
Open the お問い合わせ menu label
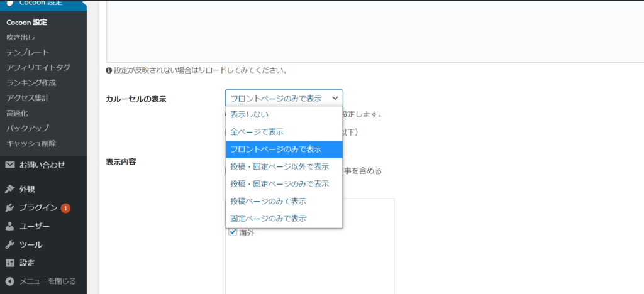coord(42,165)
